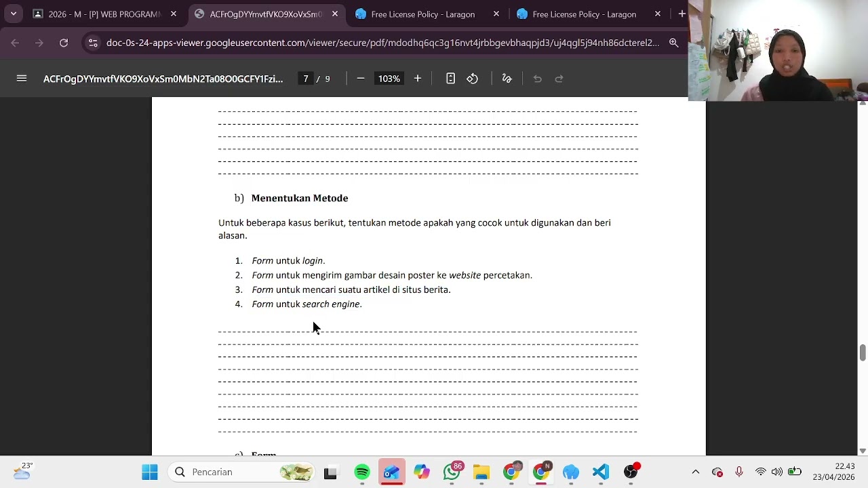Viewport: 868px width, 488px height.
Task: Click the document title ACFrOgDYYmvtfVKO9XoVxSm0MbN2Ta08O0GCFY1Fzi...
Action: pyautogui.click(x=163, y=79)
